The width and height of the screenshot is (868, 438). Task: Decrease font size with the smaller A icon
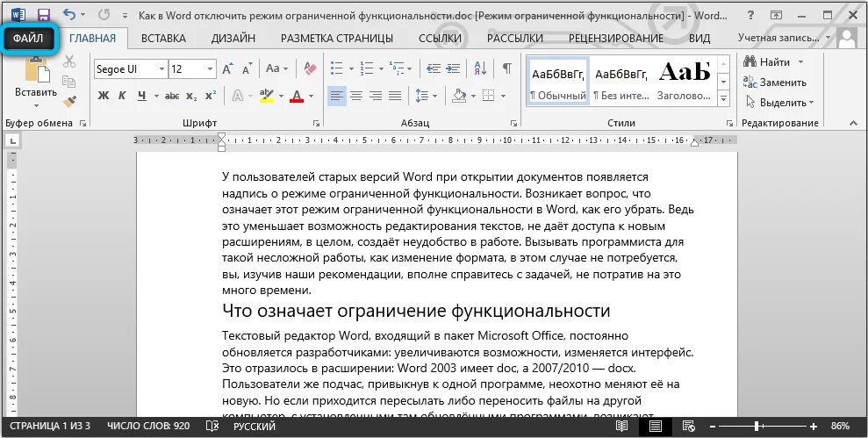click(x=247, y=68)
